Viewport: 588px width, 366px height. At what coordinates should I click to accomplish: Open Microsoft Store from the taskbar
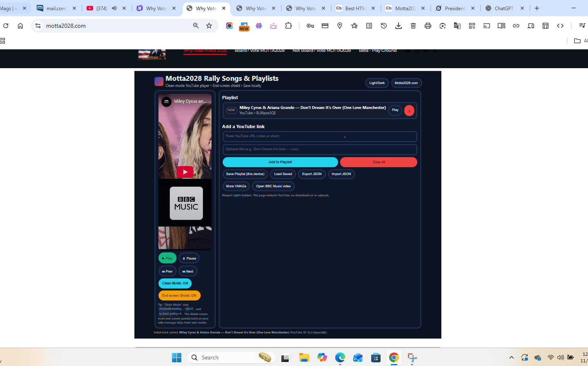tap(376, 357)
